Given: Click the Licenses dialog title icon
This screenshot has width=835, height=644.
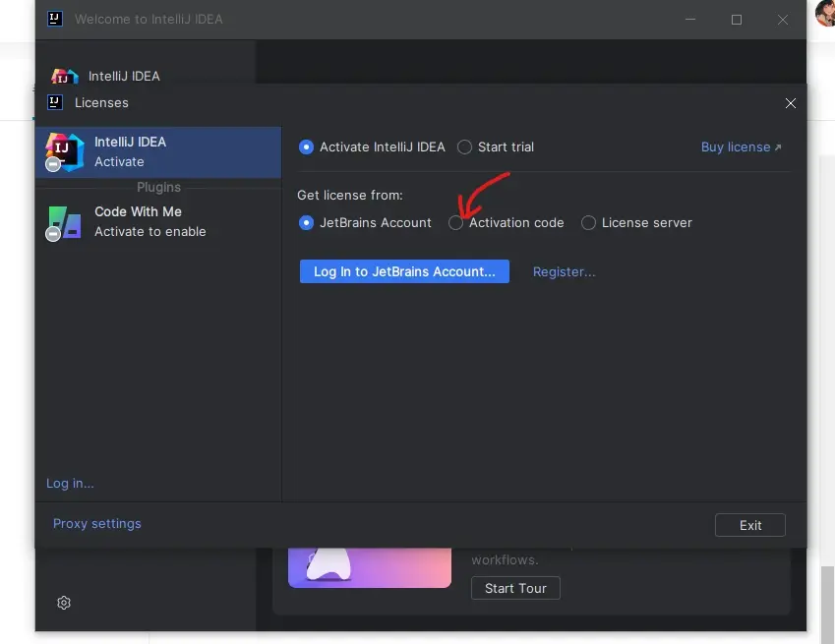Looking at the screenshot, I should tap(55, 102).
